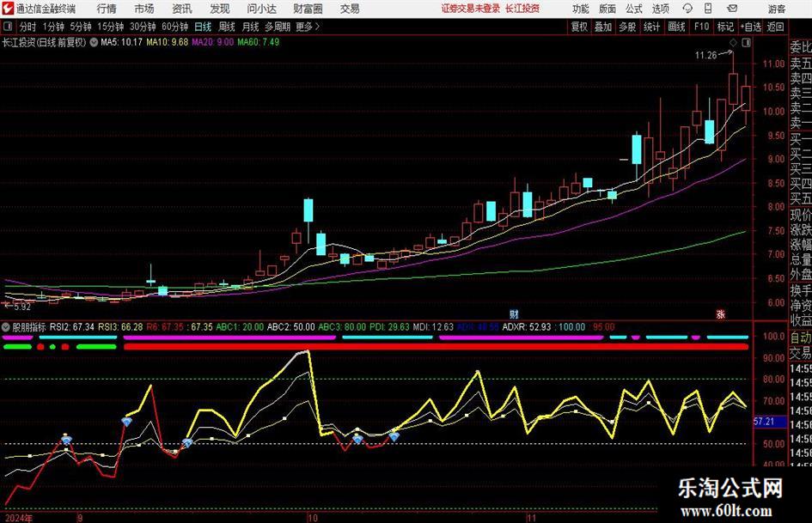Open the 公式 menu
Screen dimensions: 812x523
click(x=634, y=9)
